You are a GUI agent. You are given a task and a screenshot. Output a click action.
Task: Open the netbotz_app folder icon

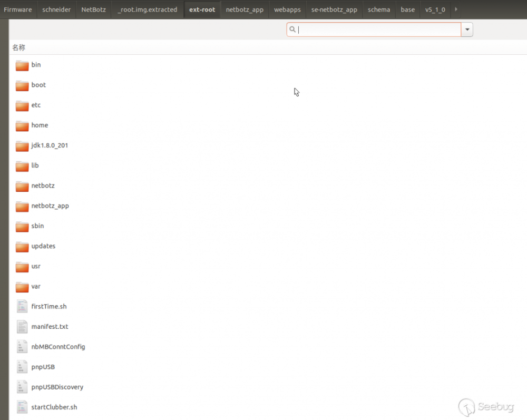[x=22, y=206]
